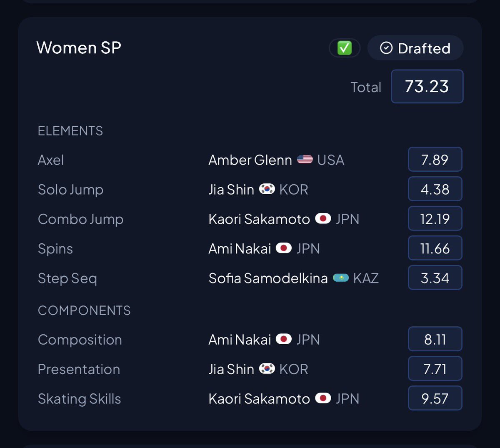Click the green checkmark icon badge
This screenshot has height=448, width=500.
pyautogui.click(x=345, y=48)
